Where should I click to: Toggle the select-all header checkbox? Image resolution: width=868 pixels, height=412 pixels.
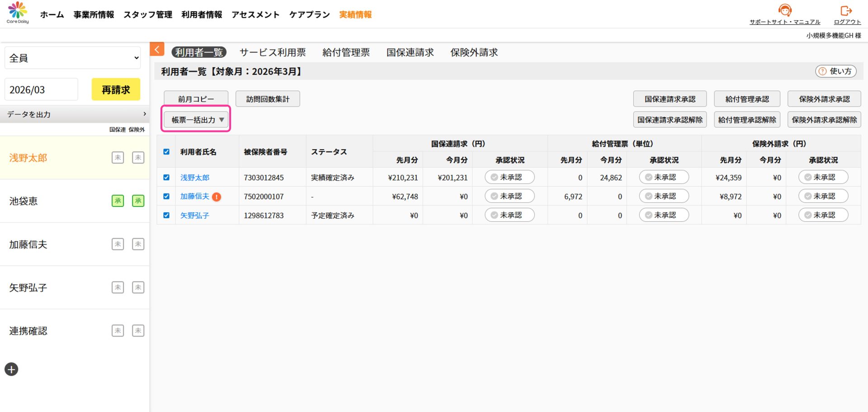coord(166,152)
